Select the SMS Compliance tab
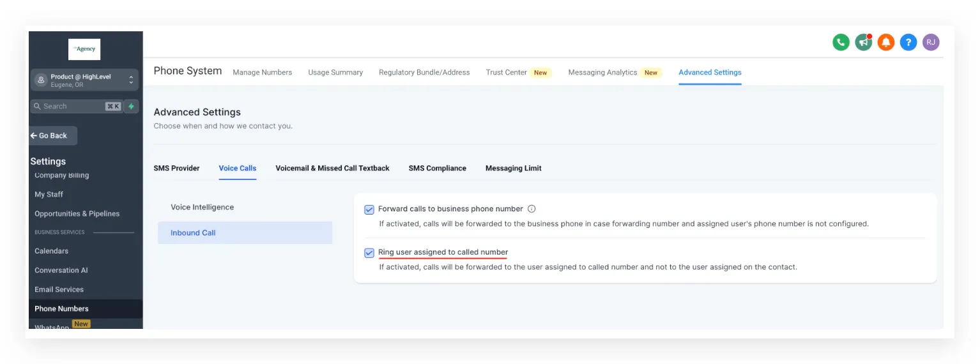The height and width of the screenshot is (364, 980). (x=438, y=168)
